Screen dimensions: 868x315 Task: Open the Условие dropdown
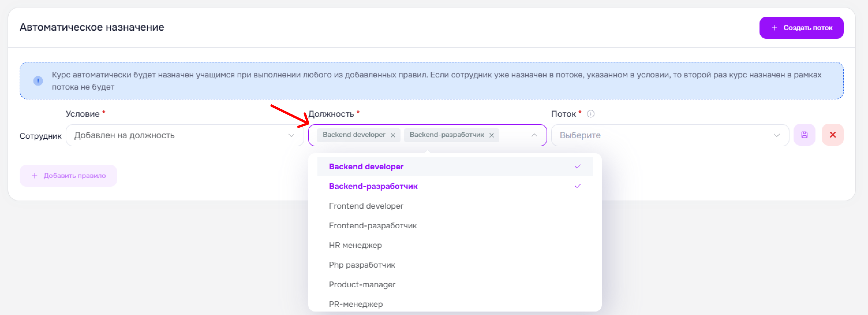click(185, 135)
